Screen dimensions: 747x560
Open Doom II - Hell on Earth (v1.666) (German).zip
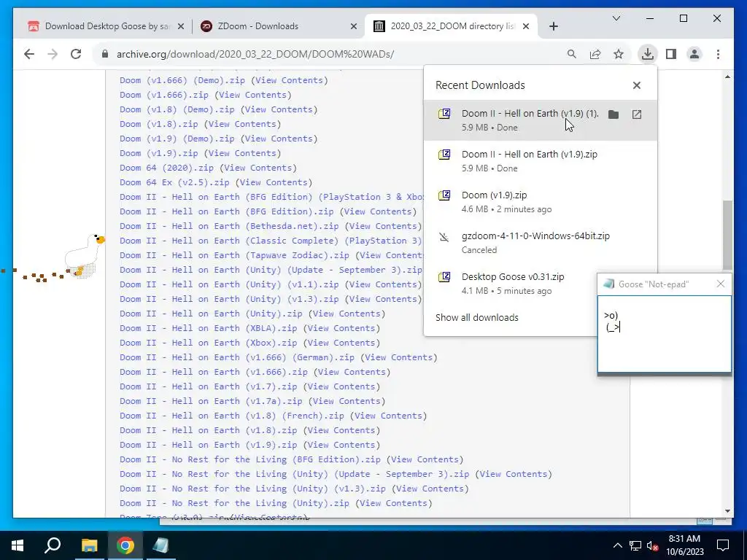coord(237,357)
